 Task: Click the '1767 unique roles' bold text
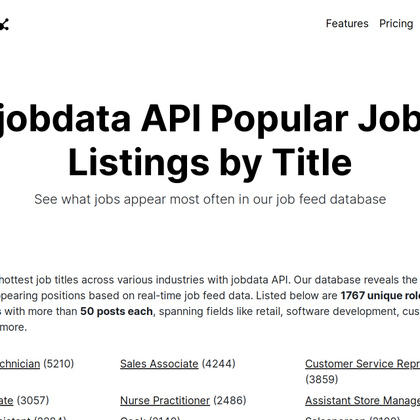380,296
